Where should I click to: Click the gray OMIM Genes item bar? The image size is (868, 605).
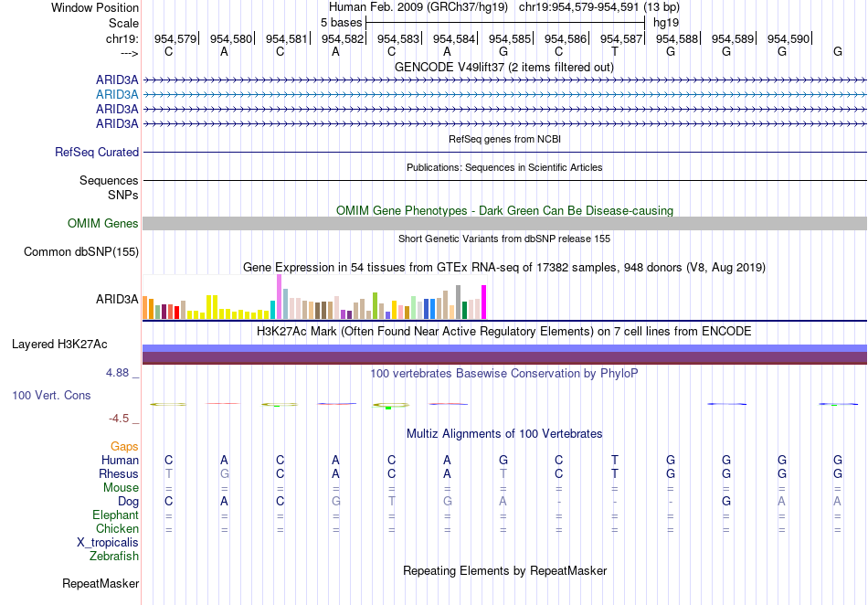[504, 224]
